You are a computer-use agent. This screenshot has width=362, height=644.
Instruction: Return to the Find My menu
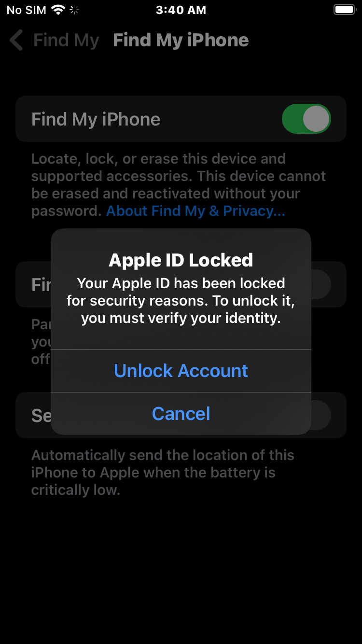click(x=66, y=40)
